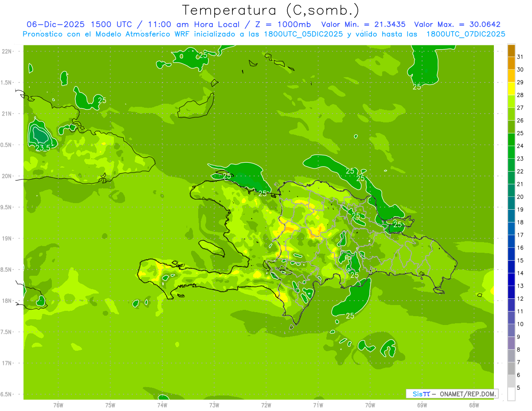Image resolution: width=532 pixels, height=411 pixels.
Task: Select the "Valor Min. = 21.3435" text
Action: click(x=364, y=24)
